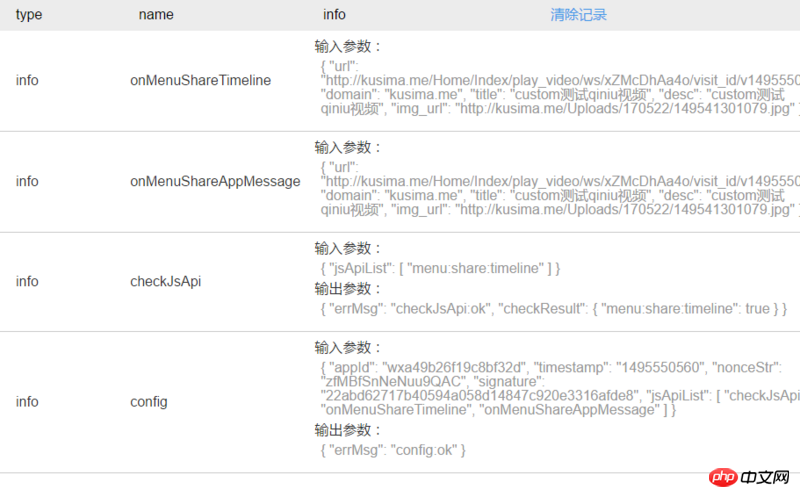Click the config:ok output message text
Viewport: 800px width, 497px height.
click(x=393, y=450)
